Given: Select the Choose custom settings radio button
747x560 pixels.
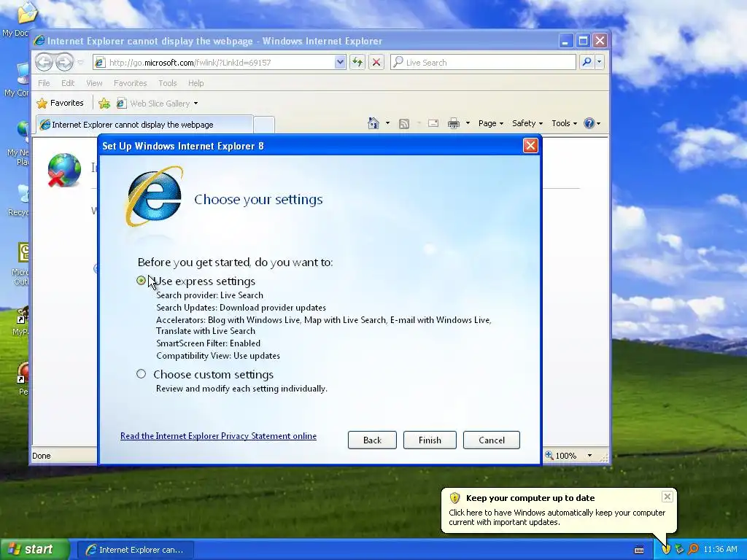Looking at the screenshot, I should (141, 374).
